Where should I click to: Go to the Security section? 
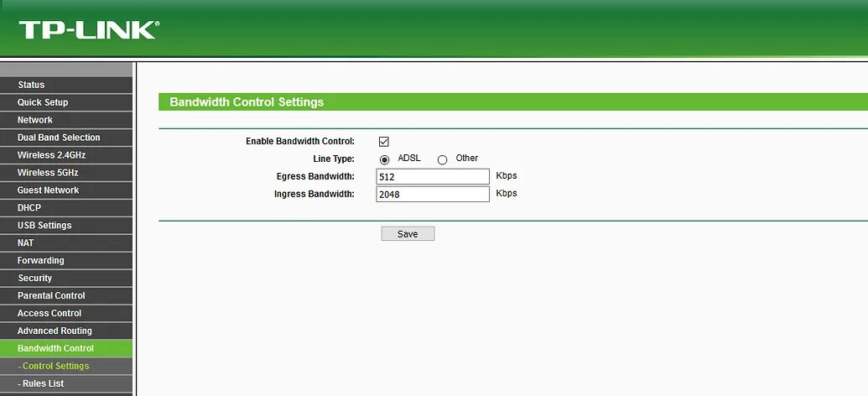[66, 278]
